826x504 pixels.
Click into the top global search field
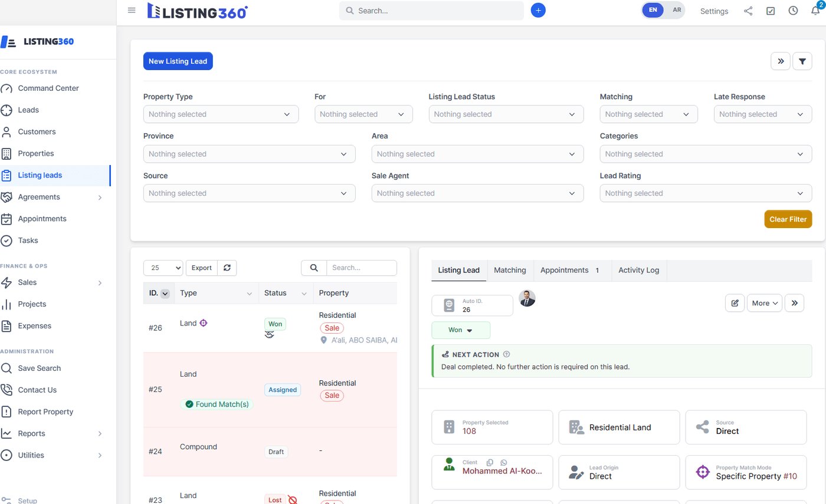pyautogui.click(x=431, y=11)
